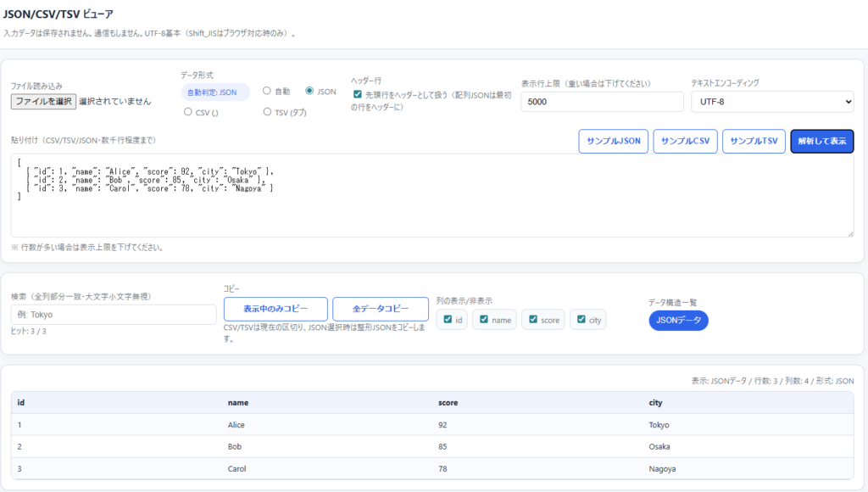Uncheck the score column visibility checkbox
The image size is (868, 492).
pyautogui.click(x=534, y=320)
